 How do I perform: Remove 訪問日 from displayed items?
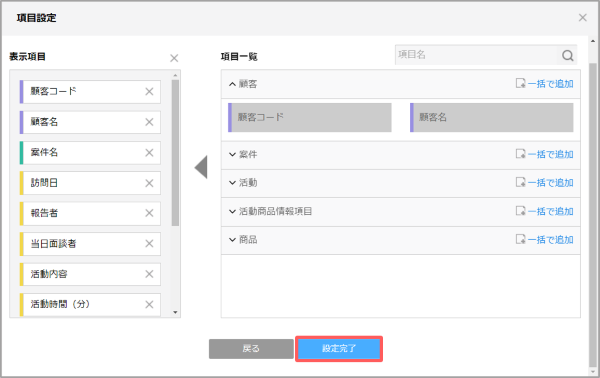coord(149,183)
